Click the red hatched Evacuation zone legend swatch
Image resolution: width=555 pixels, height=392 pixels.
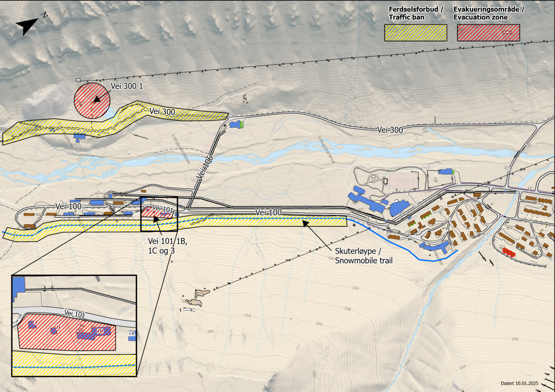(488, 33)
